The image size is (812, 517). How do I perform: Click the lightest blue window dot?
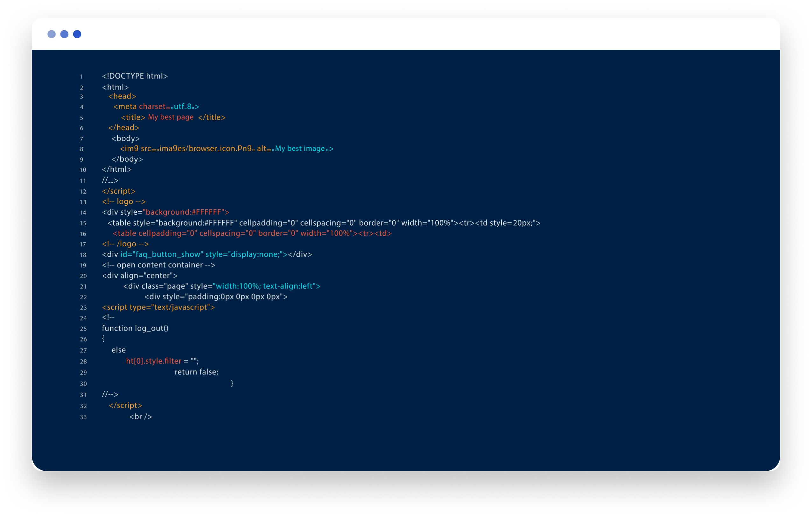pos(51,34)
